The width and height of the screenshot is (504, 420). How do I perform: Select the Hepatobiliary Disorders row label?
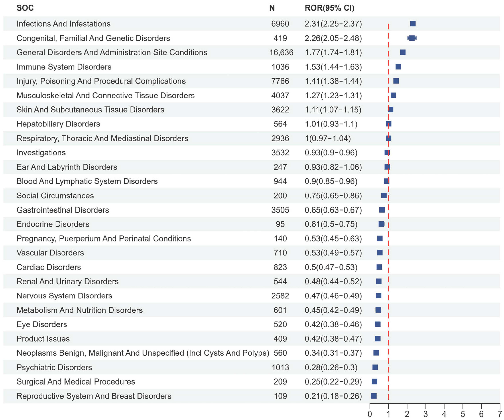point(58,124)
